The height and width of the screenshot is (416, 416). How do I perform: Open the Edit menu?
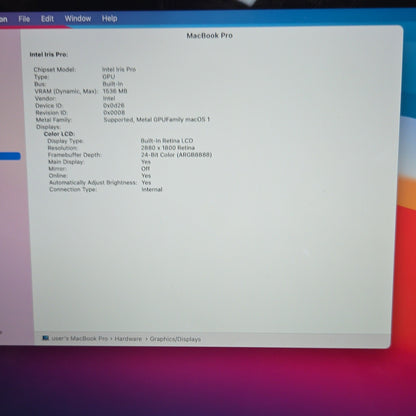point(47,19)
